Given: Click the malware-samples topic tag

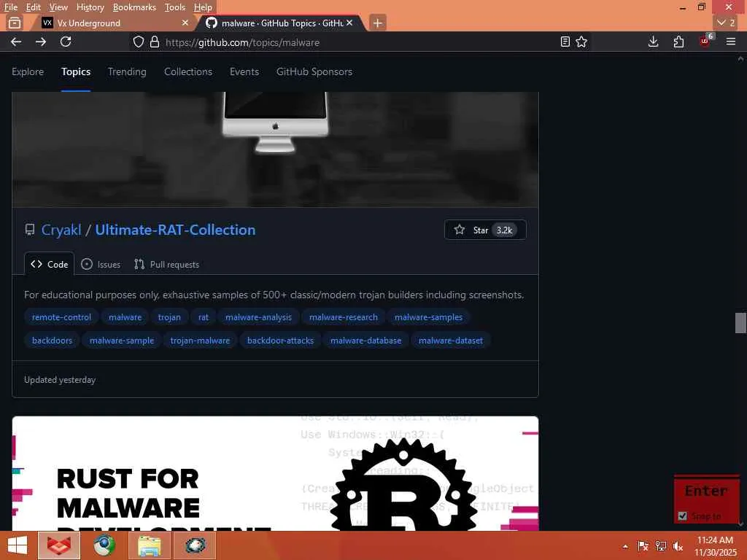Looking at the screenshot, I should [x=428, y=317].
